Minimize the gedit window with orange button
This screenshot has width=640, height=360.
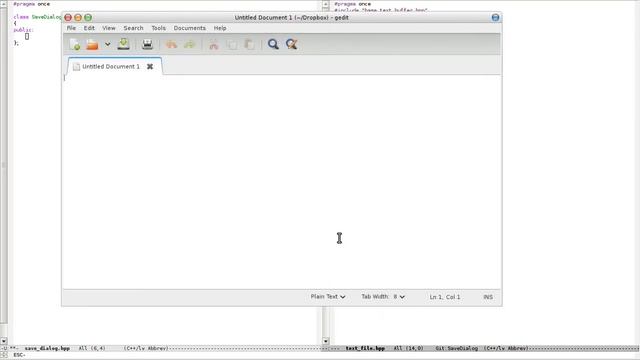pos(78,18)
